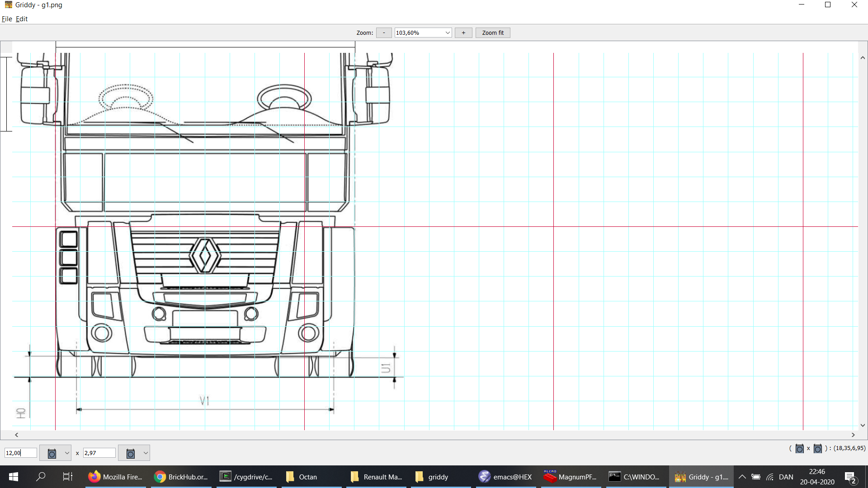Viewport: 868px width, 488px height.
Task: Click the Griddy - g1 taskbar button
Action: (x=701, y=477)
